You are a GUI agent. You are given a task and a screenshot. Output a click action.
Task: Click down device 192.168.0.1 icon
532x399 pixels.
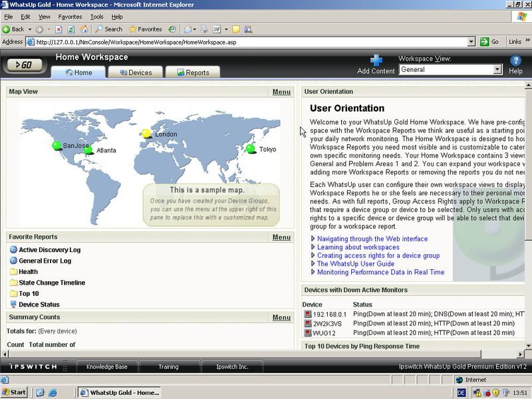click(x=308, y=314)
